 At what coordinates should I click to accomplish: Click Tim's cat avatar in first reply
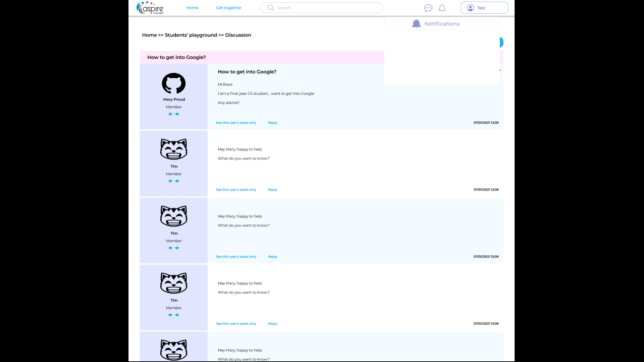click(x=174, y=149)
